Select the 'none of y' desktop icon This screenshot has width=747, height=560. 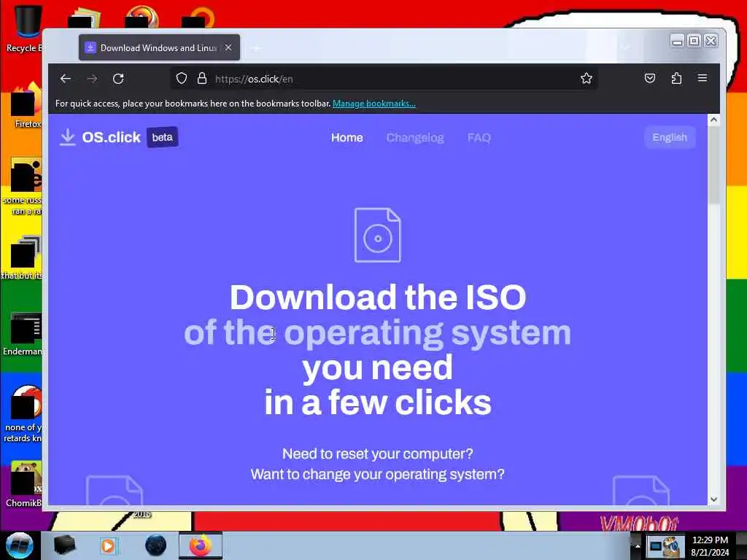click(x=23, y=413)
